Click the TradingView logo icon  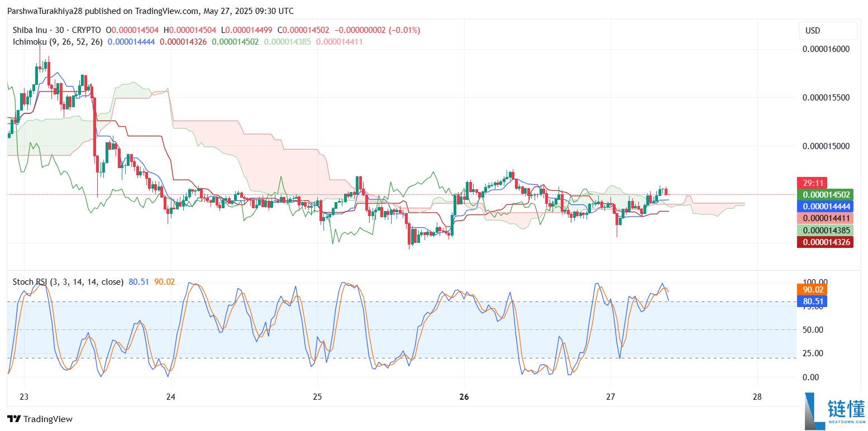pyautogui.click(x=15, y=419)
